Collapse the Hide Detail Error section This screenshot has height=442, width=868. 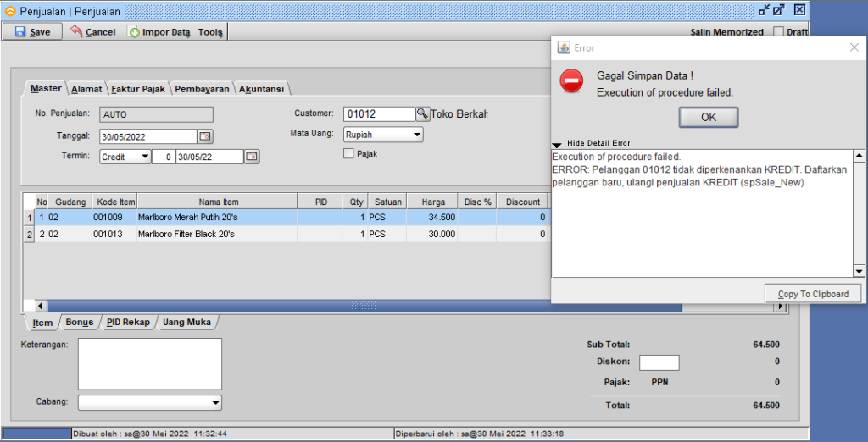557,144
